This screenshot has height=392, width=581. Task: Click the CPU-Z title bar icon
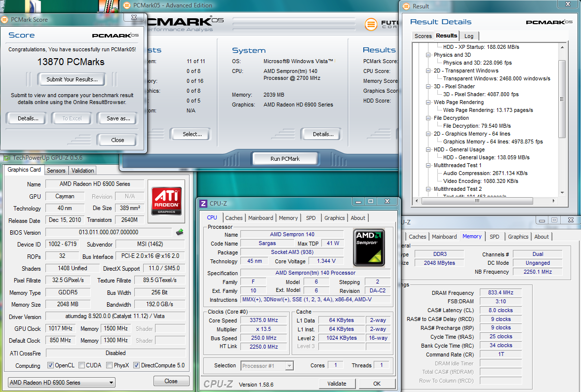click(203, 204)
